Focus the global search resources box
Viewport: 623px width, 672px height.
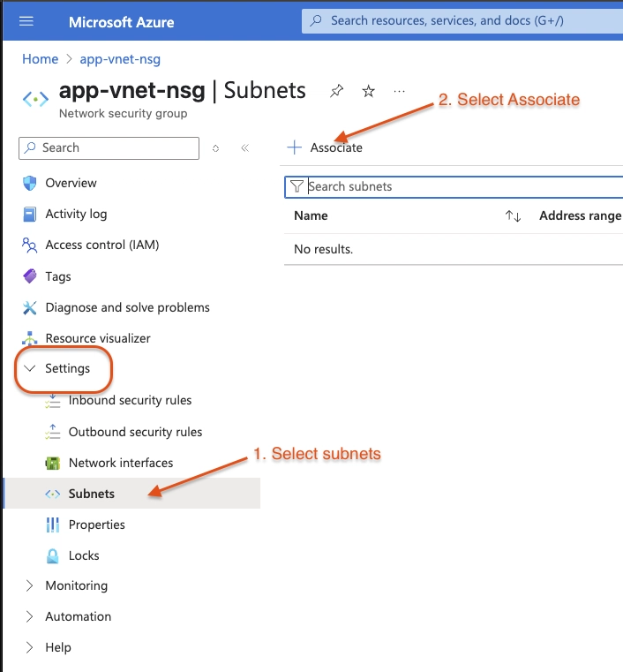[462, 20]
